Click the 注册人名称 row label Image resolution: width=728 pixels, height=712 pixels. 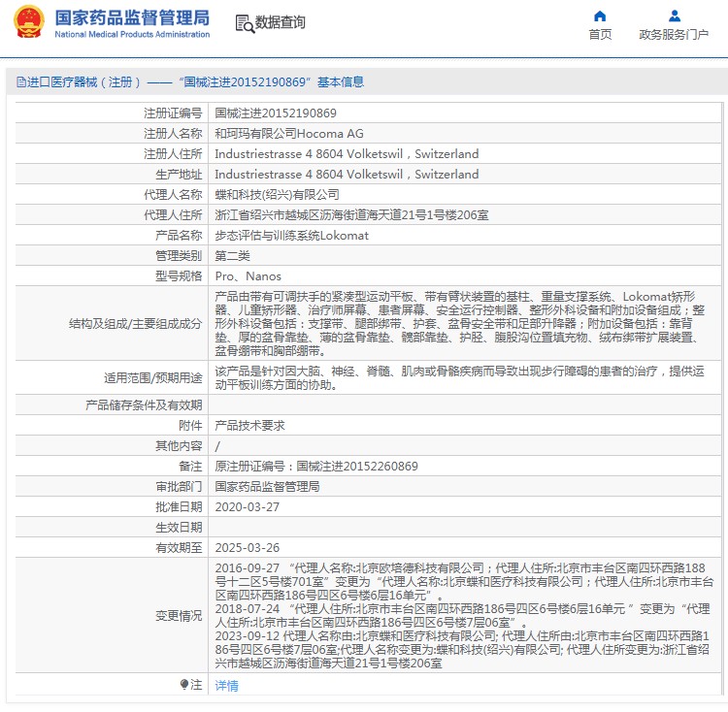tap(173, 134)
